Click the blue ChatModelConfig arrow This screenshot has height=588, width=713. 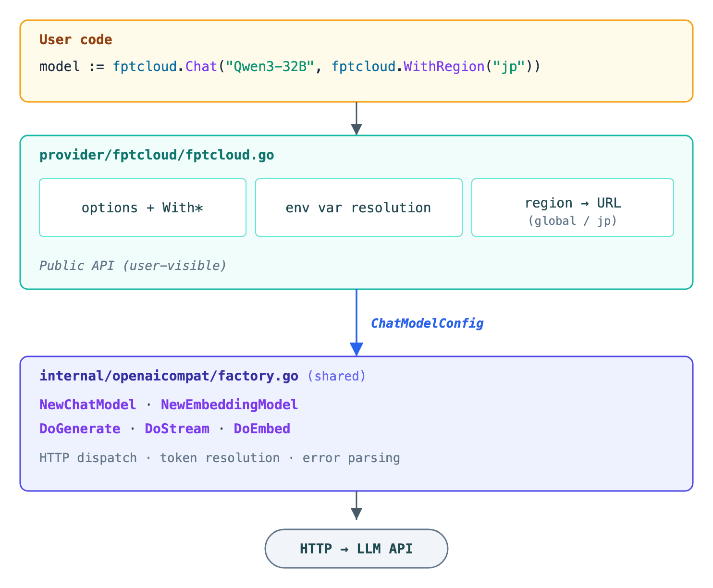coord(356,322)
